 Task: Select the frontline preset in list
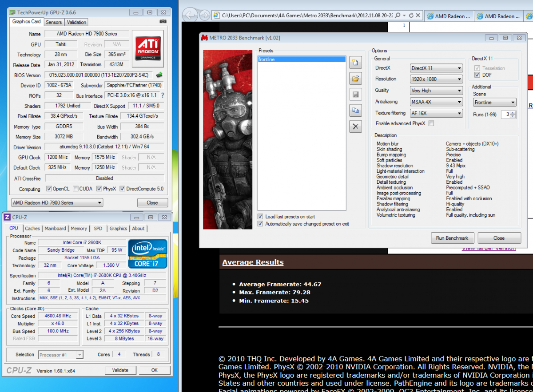tap(302, 59)
